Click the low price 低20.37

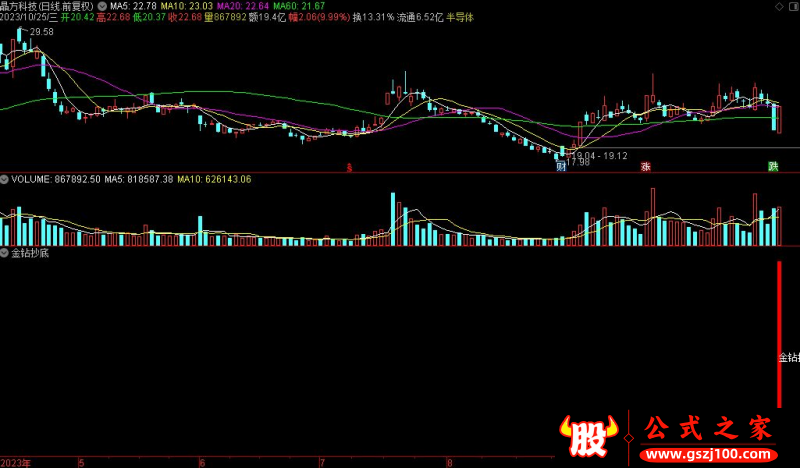[x=149, y=17]
